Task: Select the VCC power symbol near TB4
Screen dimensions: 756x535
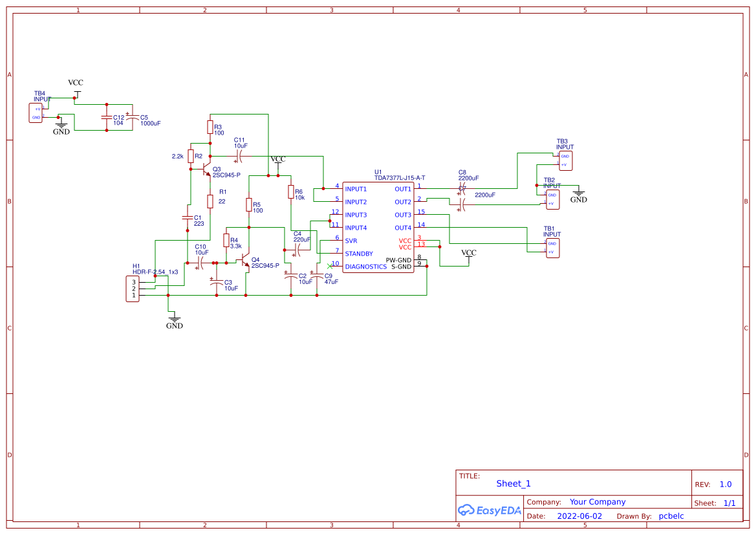Action: click(x=76, y=87)
